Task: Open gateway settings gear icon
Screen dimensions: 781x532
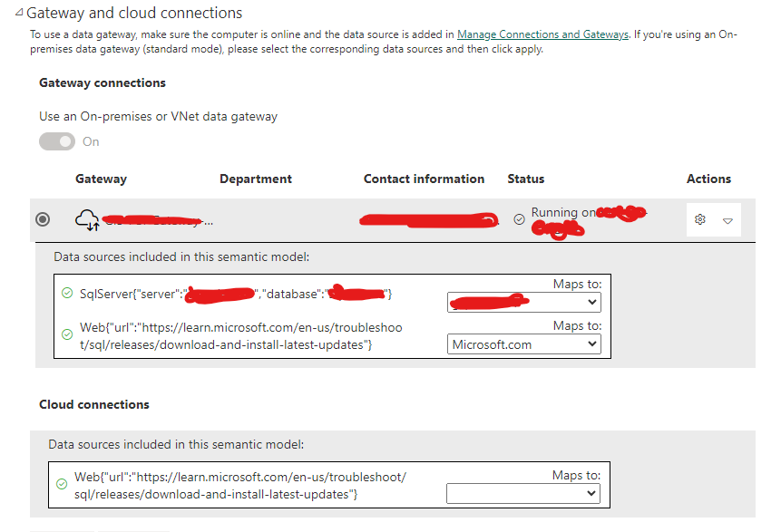Action: pos(699,219)
